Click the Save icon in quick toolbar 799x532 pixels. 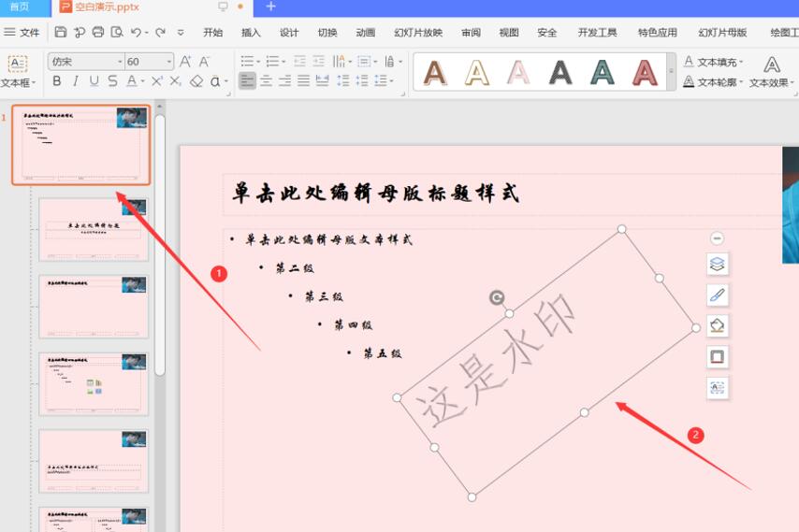click(x=61, y=32)
